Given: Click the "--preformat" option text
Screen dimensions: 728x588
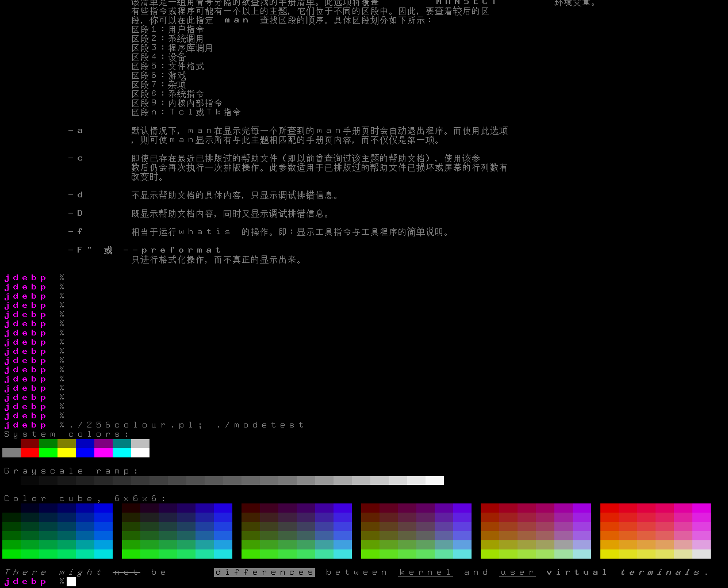Looking at the screenshot, I should 173,250.
